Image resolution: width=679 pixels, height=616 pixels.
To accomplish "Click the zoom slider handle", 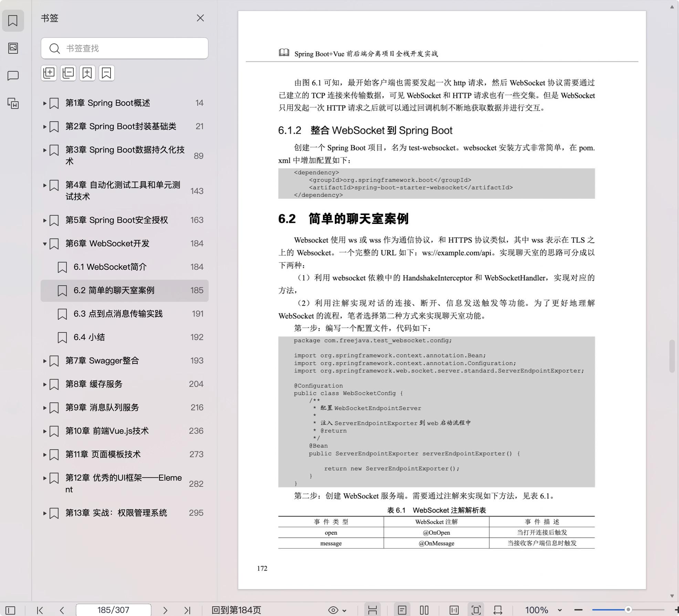I will tap(628, 610).
